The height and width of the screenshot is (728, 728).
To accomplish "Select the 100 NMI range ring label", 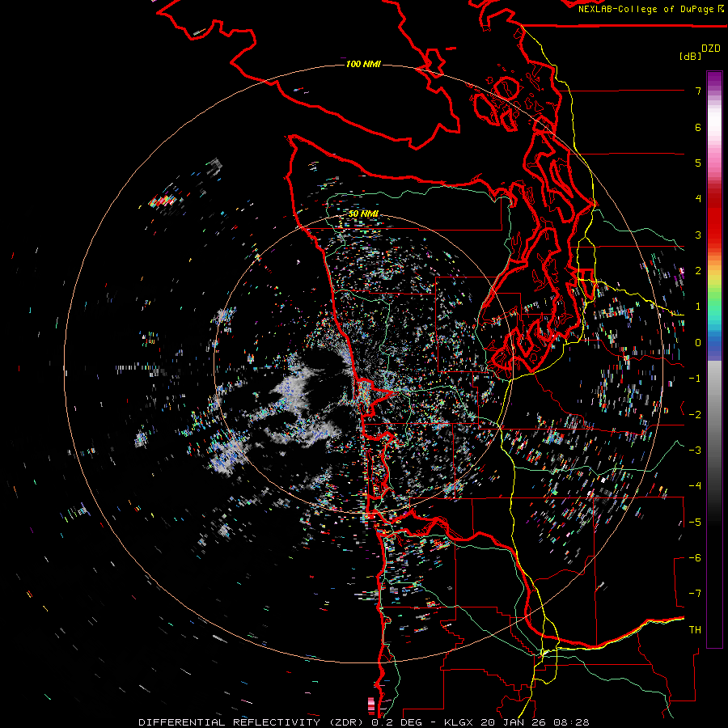I will 363,64.
